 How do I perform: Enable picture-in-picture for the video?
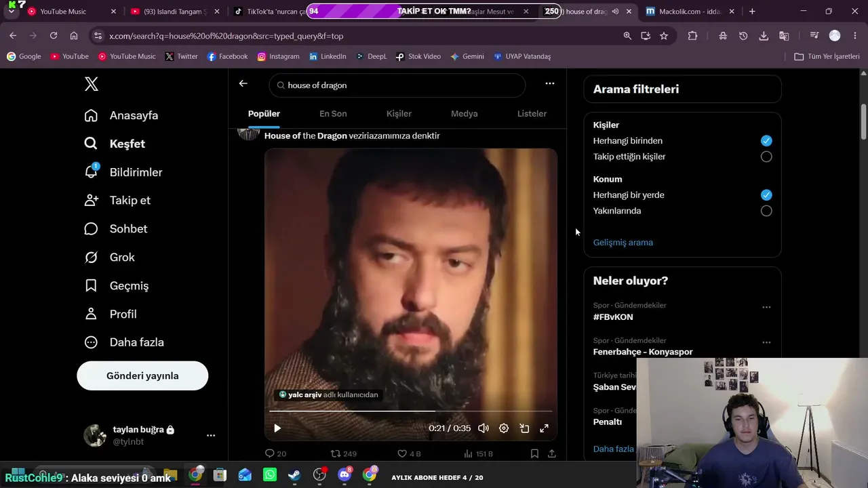click(x=524, y=428)
